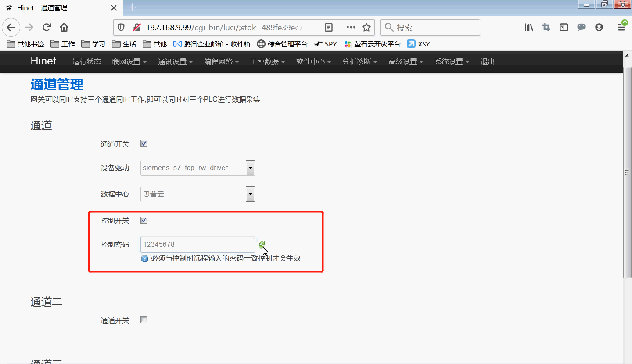Take a screenshot with the crop toolbar icon
This screenshot has width=632, height=364.
point(546,27)
